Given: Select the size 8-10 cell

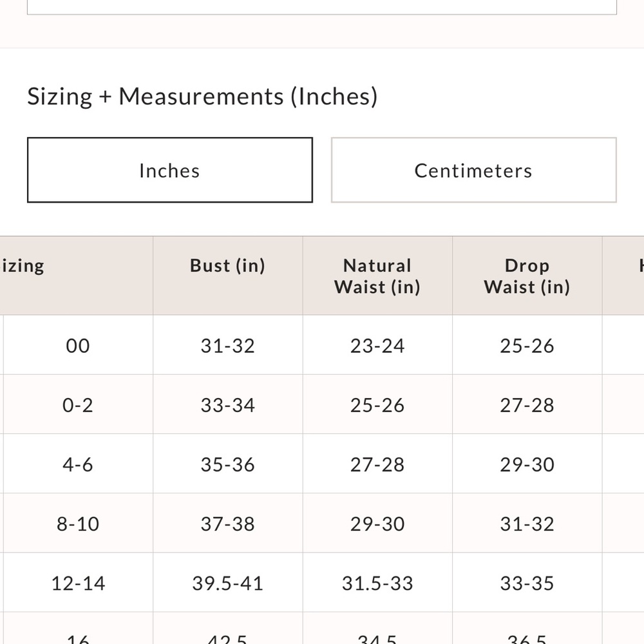Looking at the screenshot, I should [78, 523].
